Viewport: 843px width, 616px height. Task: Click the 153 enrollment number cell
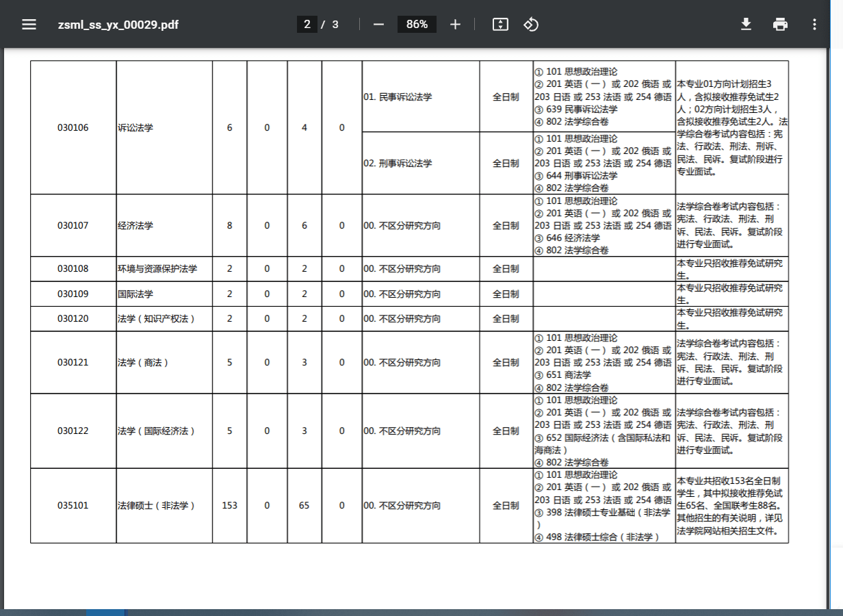(x=229, y=506)
